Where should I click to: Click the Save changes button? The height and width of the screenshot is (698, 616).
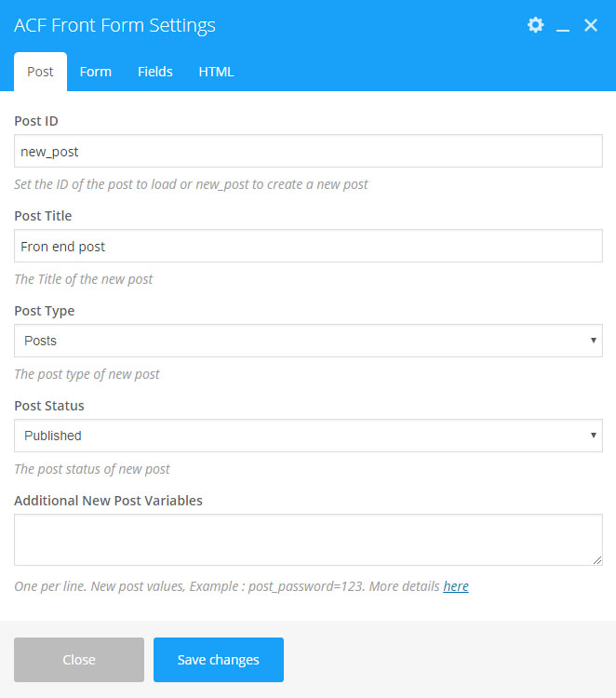coord(219,660)
